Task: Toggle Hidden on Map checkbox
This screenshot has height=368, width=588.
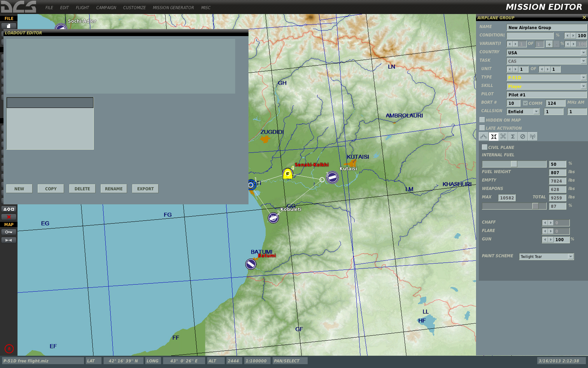Action: click(482, 120)
